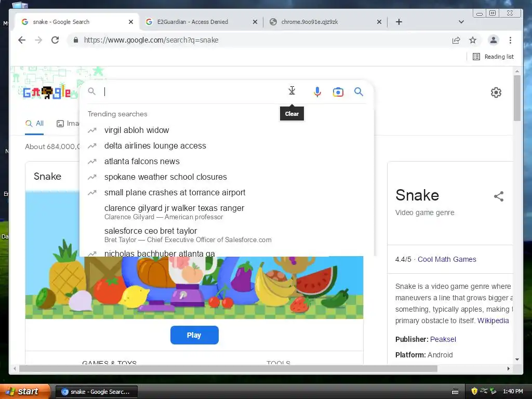
Task: Share the Snake knowledge panel
Action: coord(498,196)
